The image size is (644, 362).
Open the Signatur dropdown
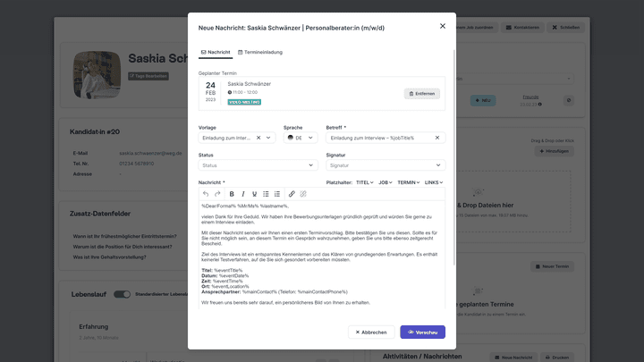[385, 165]
